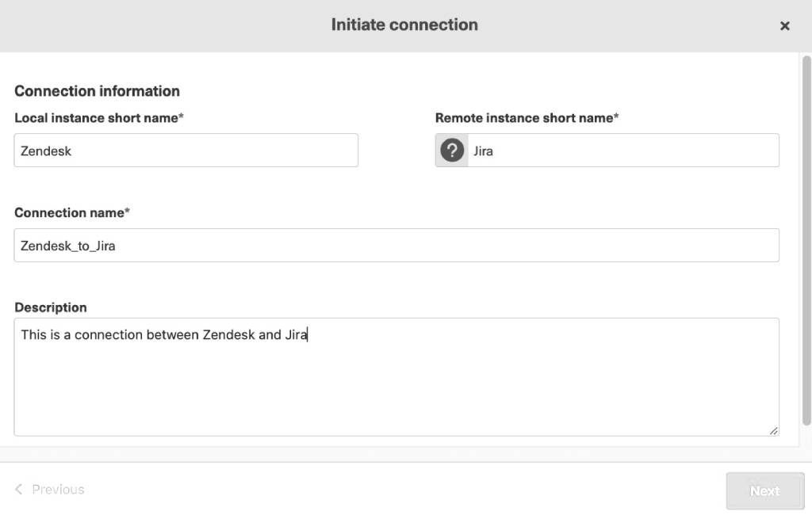Click the Next button
This screenshot has width=812, height=515.
pyautogui.click(x=765, y=490)
